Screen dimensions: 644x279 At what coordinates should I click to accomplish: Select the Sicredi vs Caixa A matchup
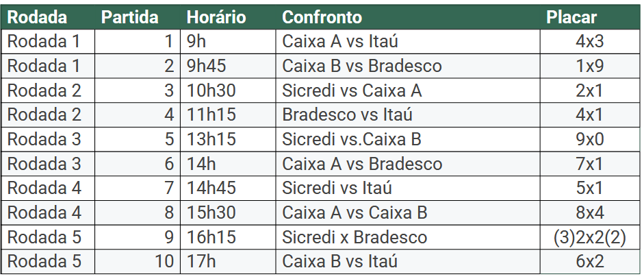pos(352,90)
